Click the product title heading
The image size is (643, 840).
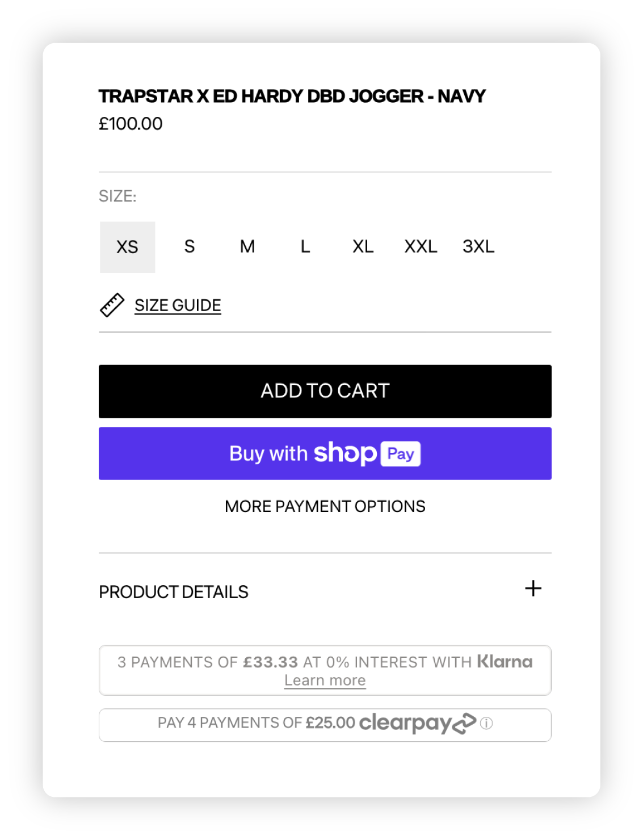[292, 96]
